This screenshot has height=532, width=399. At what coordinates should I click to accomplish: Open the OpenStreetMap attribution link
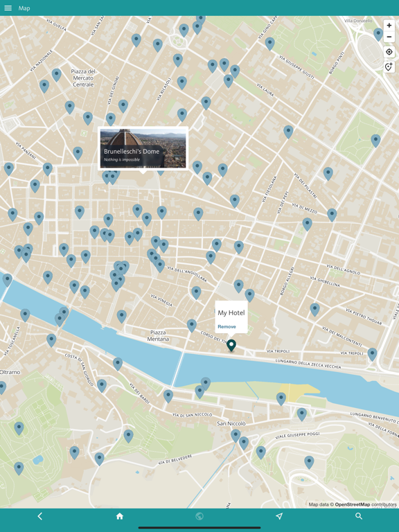[352, 504]
